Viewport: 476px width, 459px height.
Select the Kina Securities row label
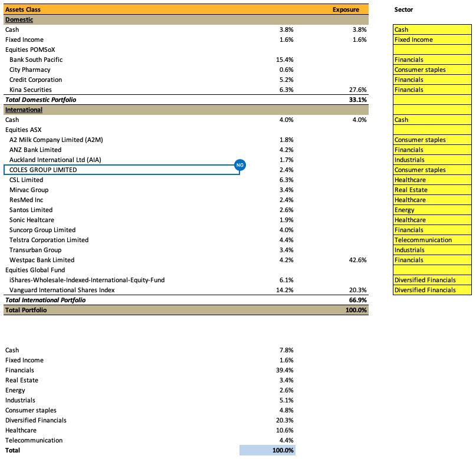click(30, 90)
